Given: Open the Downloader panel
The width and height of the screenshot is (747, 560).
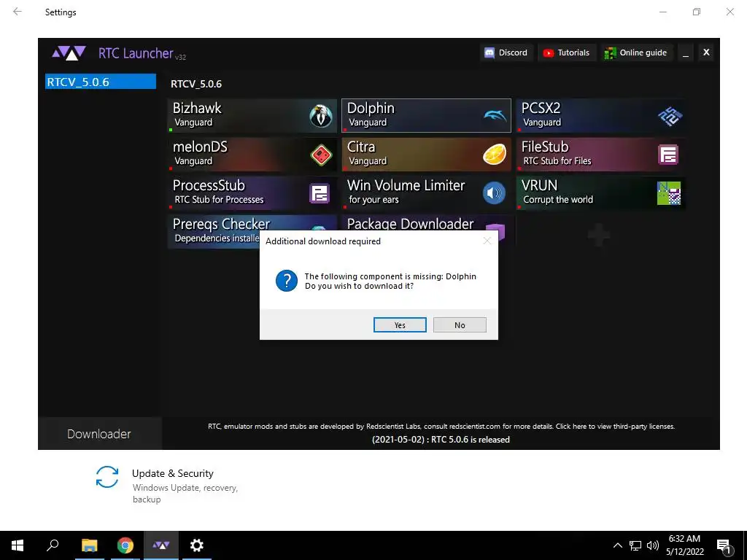Looking at the screenshot, I should (x=99, y=434).
